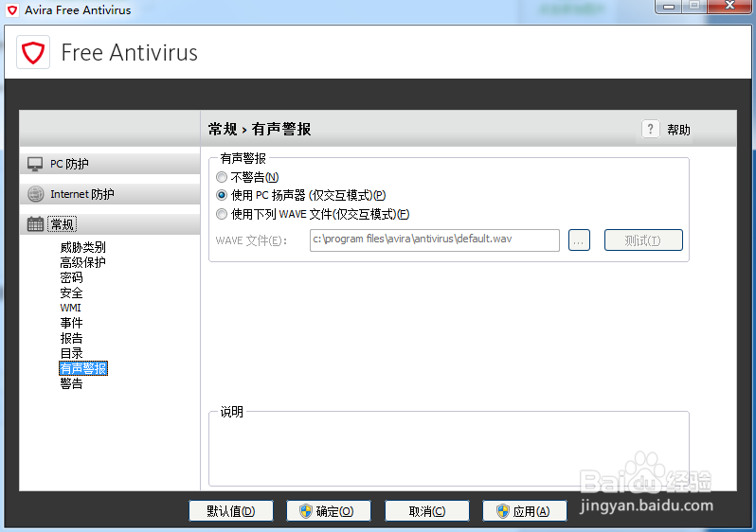This screenshot has width=756, height=532.
Task: Confirm settings with 确定(O) button
Action: (329, 511)
